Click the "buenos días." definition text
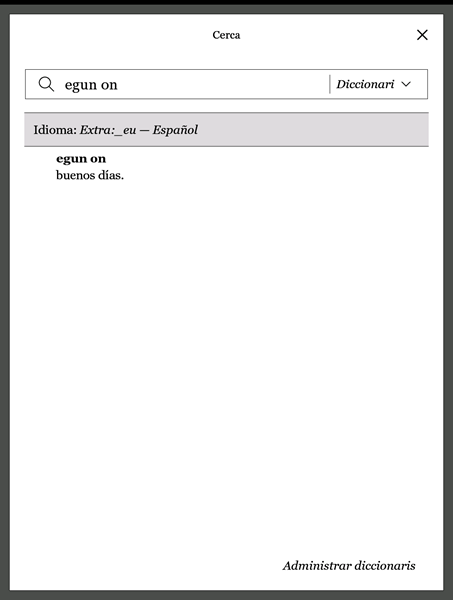453x600 pixels. click(x=90, y=175)
